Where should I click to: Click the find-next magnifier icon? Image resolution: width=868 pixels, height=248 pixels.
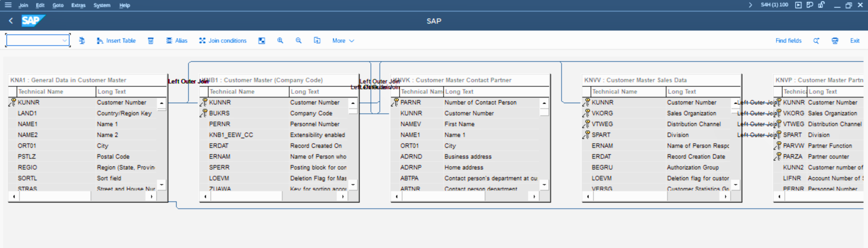coord(816,40)
